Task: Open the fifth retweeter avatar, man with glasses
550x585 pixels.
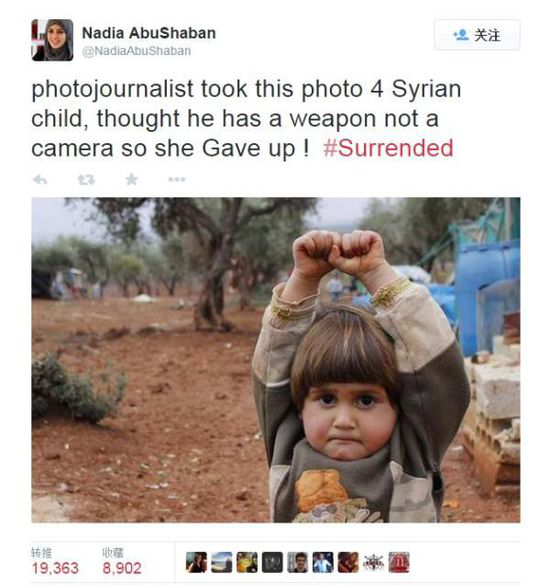Action: [x=298, y=562]
